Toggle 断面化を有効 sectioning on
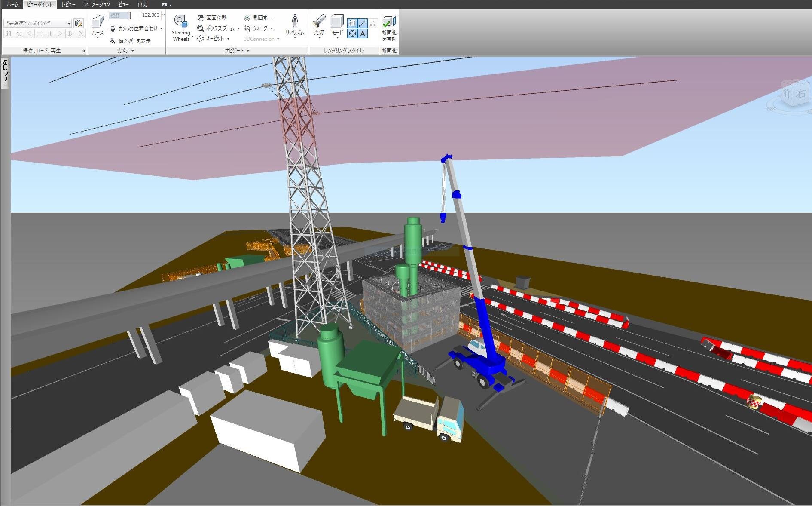Image resolution: width=812 pixels, height=506 pixels. [x=389, y=28]
